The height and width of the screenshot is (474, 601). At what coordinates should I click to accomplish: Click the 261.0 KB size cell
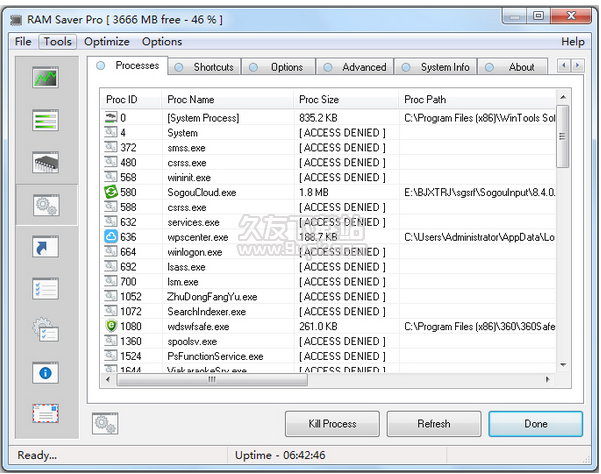coord(318,326)
